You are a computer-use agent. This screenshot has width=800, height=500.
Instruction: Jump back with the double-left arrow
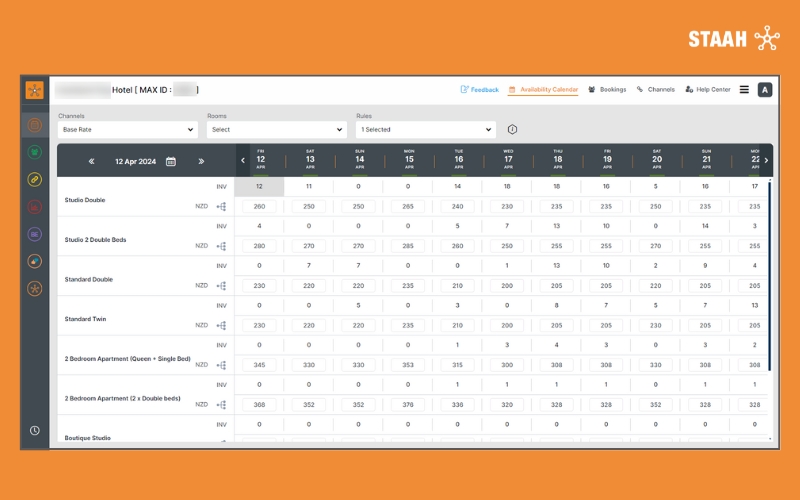[x=91, y=161]
